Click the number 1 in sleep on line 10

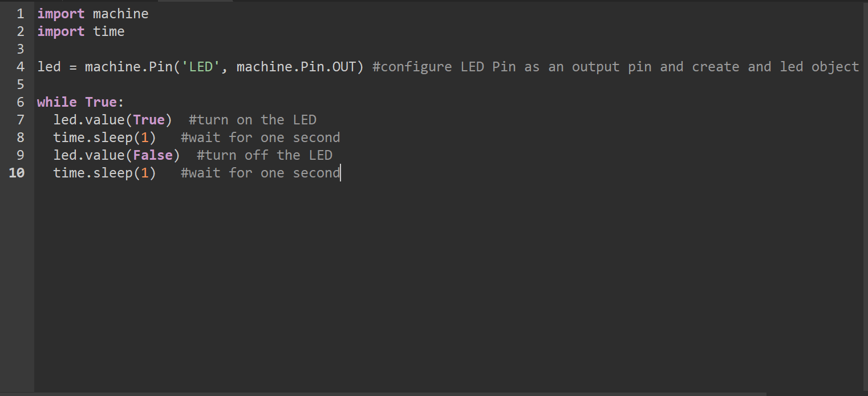[145, 173]
